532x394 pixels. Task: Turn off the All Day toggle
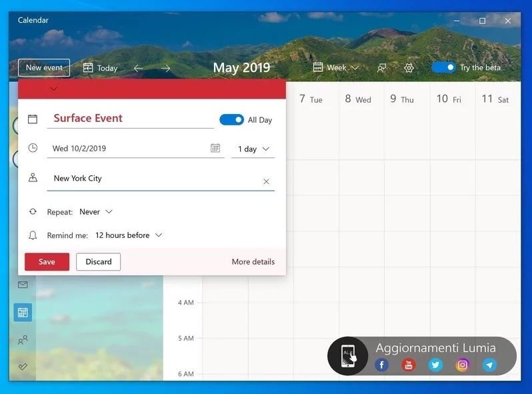point(231,120)
